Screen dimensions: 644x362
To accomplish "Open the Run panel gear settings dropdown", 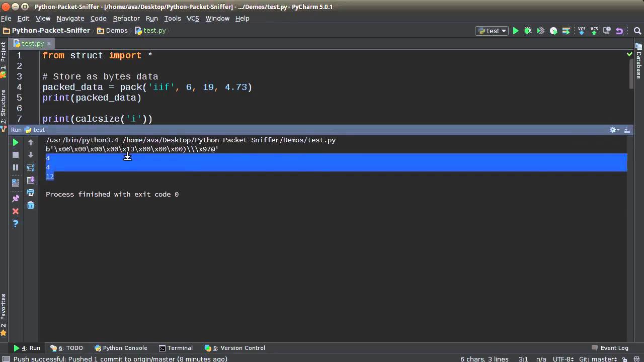I will pyautogui.click(x=614, y=130).
